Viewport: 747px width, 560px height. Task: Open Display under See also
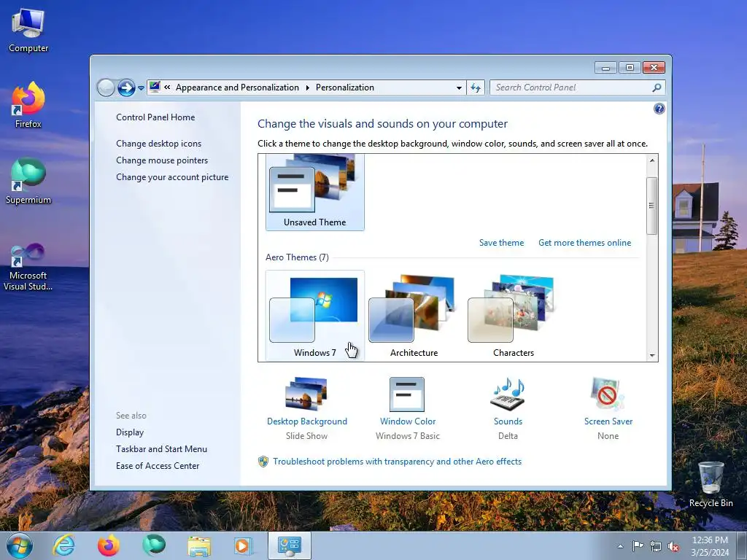(130, 432)
